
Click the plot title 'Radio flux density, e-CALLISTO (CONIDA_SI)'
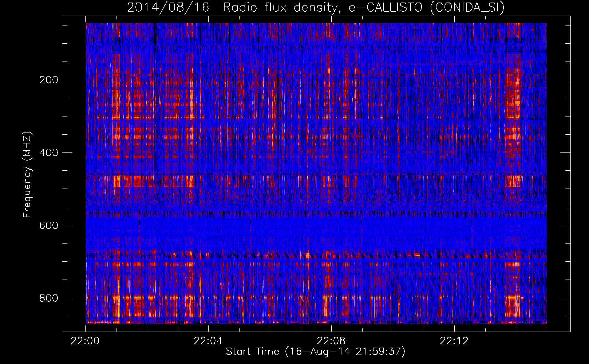pos(364,7)
